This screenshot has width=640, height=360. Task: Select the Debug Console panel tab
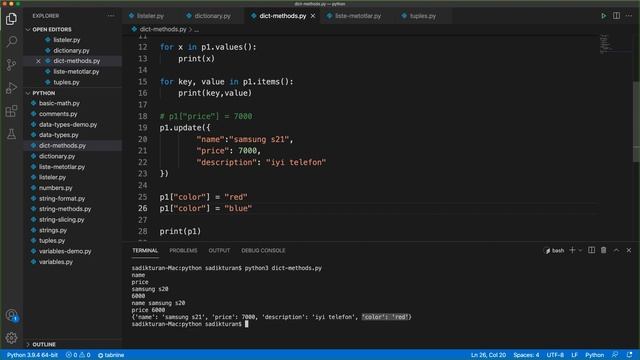click(263, 251)
